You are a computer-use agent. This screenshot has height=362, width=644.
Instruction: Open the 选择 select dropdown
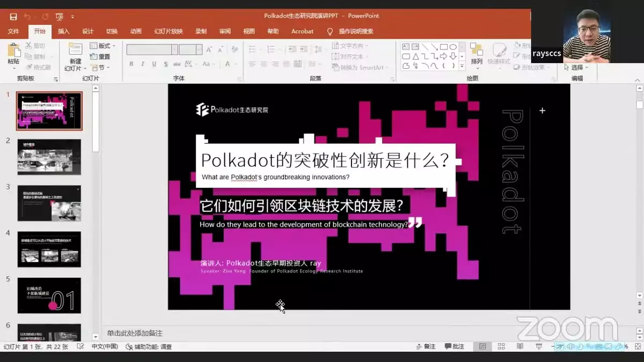click(x=576, y=68)
